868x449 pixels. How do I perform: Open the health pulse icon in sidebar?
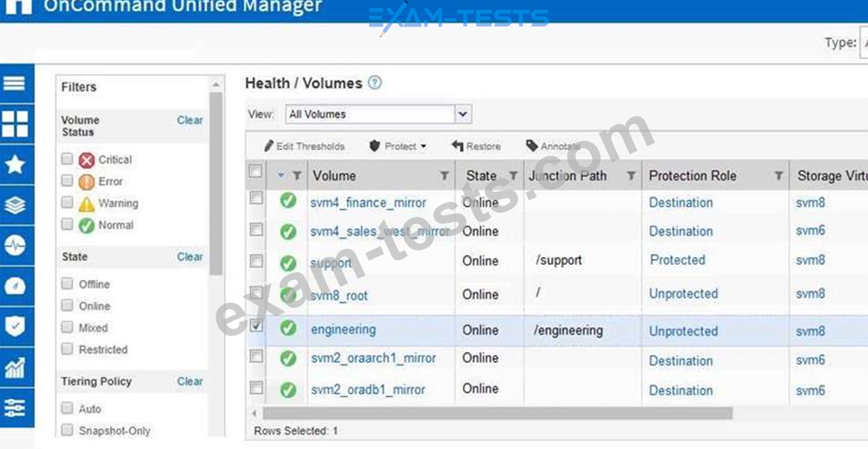pyautogui.click(x=16, y=246)
